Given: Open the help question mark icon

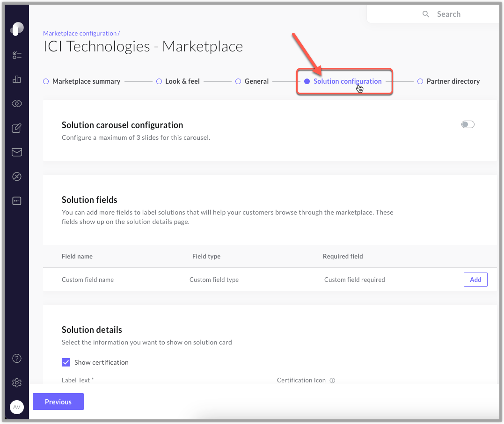Looking at the screenshot, I should [17, 359].
